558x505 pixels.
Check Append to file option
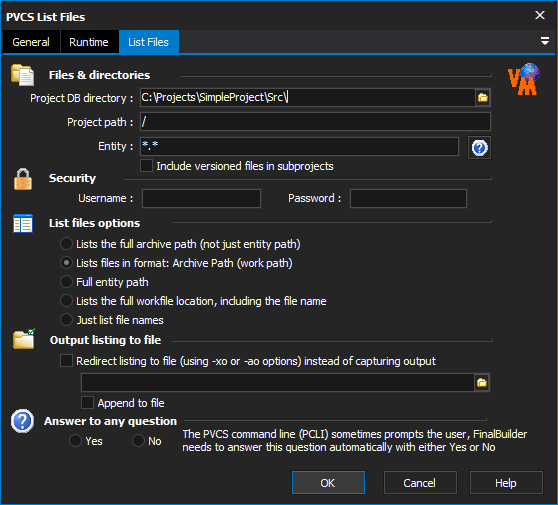[x=88, y=403]
